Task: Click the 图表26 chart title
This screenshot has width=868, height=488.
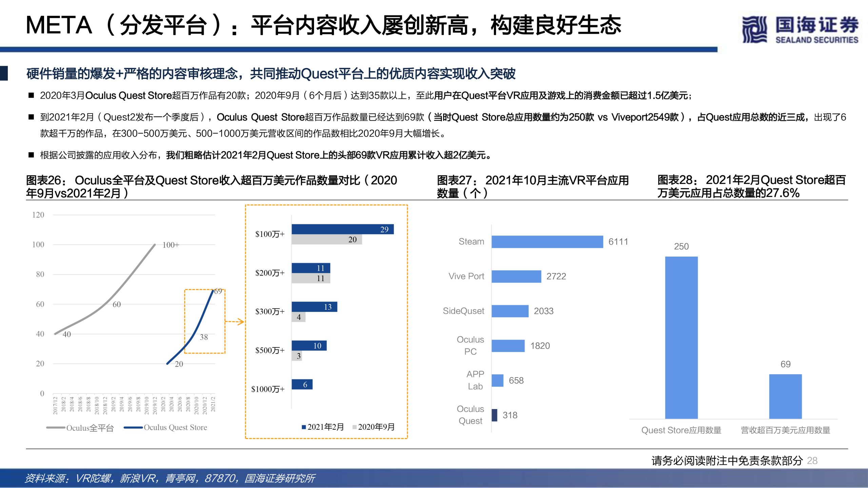Action: pos(212,186)
